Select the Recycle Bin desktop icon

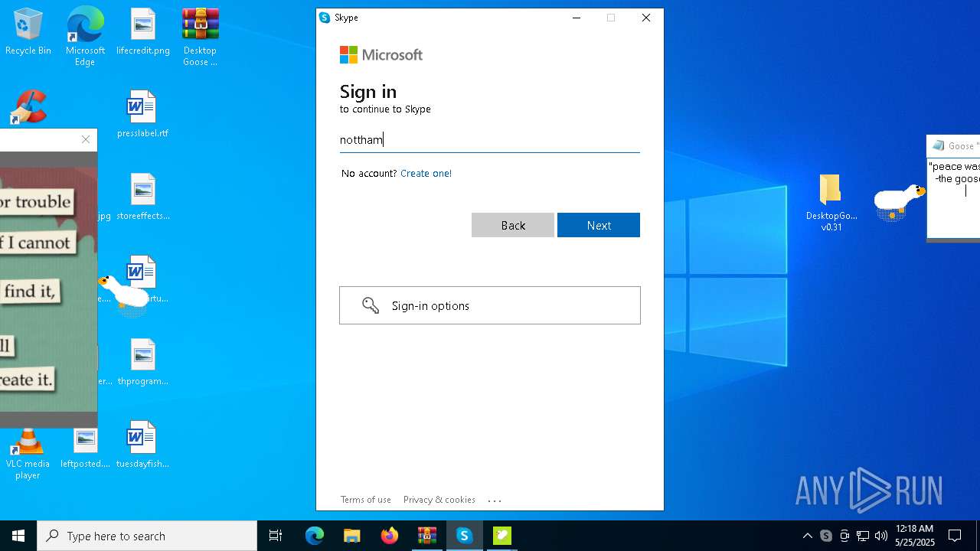click(x=28, y=32)
